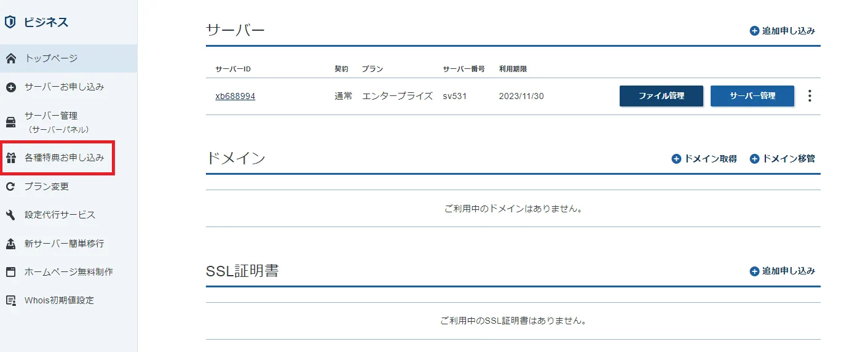Viewport: 868px width, 352px height.
Task: Click 追加申し込み in the サーバー section
Action: [783, 31]
